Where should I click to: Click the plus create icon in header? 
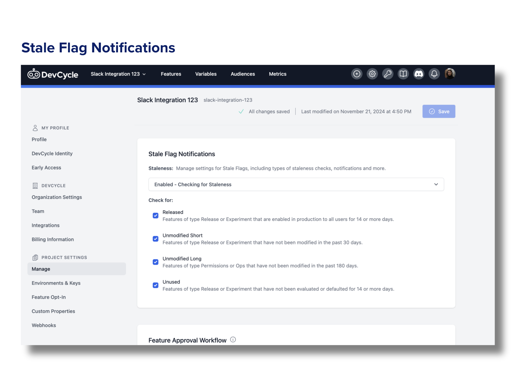coord(357,74)
